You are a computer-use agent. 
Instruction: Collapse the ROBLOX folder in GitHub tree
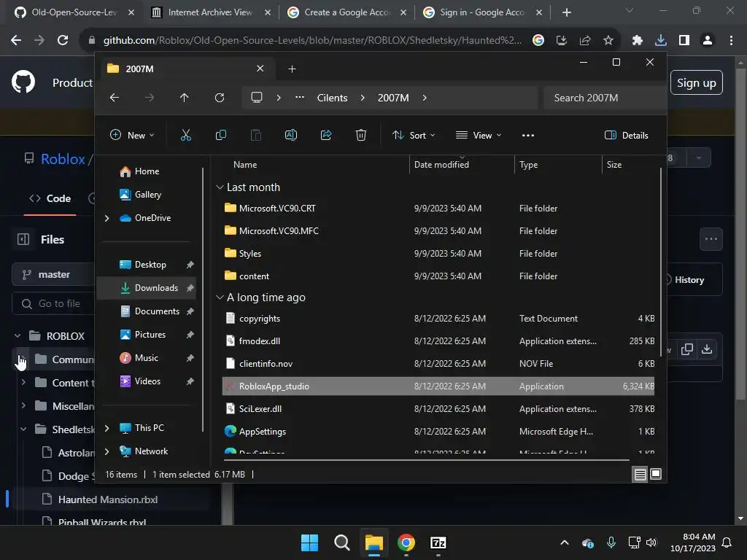[x=18, y=335]
